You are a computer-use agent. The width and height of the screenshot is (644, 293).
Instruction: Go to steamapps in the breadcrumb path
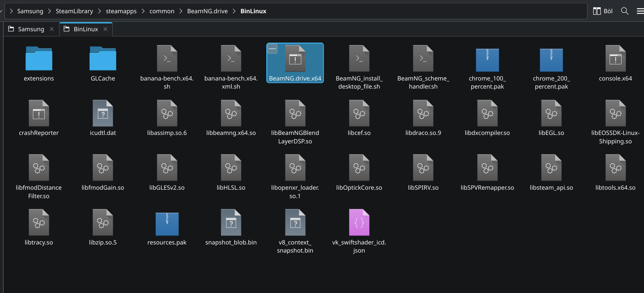[121, 11]
